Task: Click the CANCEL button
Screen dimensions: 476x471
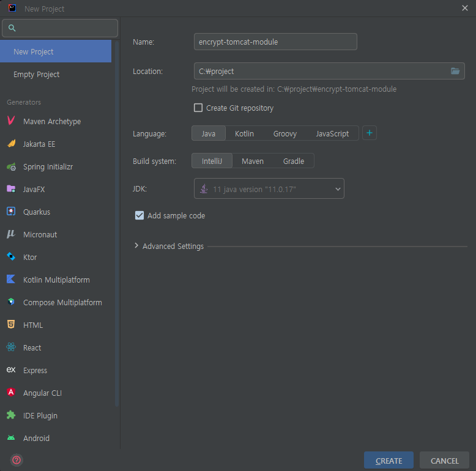Action: click(444, 461)
